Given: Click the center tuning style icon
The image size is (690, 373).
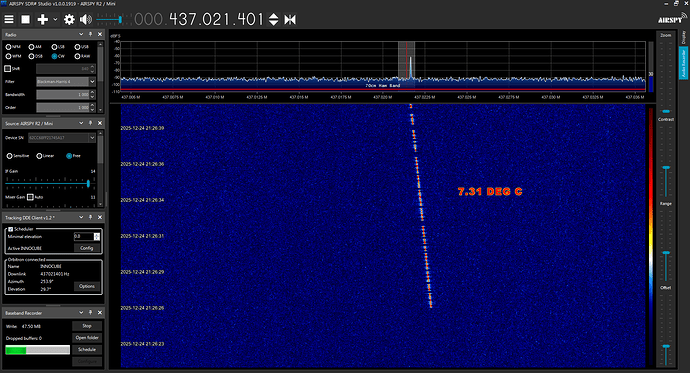Looking at the screenshot, I should pyautogui.click(x=290, y=19).
